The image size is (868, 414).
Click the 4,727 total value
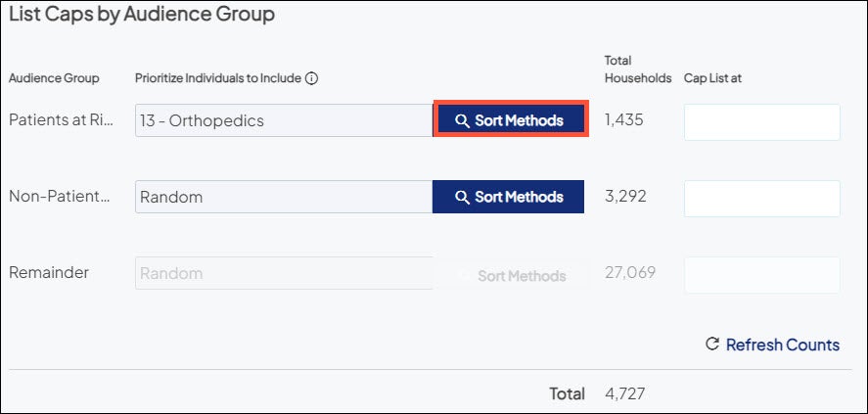click(x=625, y=393)
